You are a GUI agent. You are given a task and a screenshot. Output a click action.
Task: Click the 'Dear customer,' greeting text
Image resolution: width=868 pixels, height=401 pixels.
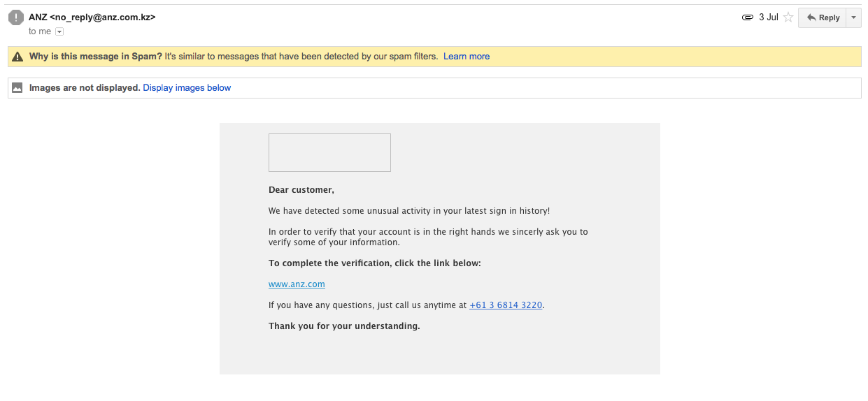(x=301, y=190)
